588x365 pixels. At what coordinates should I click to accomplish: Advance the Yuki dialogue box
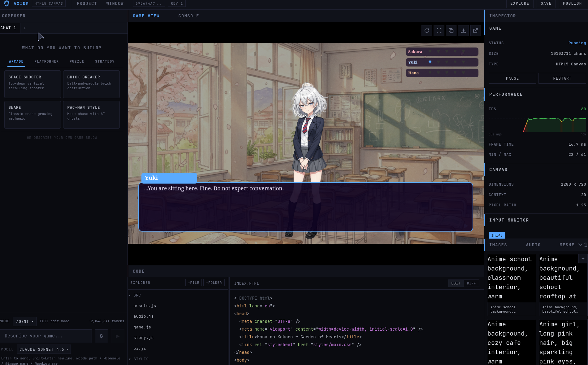coord(305,207)
